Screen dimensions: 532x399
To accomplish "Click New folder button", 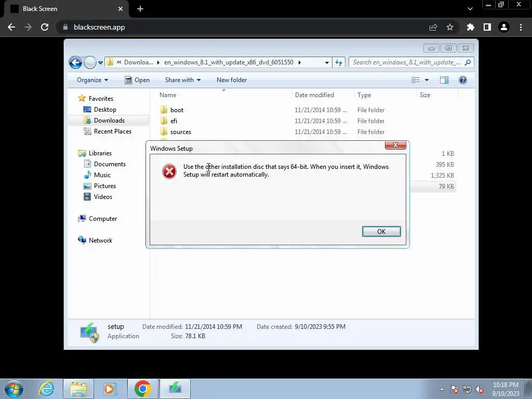I will [x=232, y=80].
